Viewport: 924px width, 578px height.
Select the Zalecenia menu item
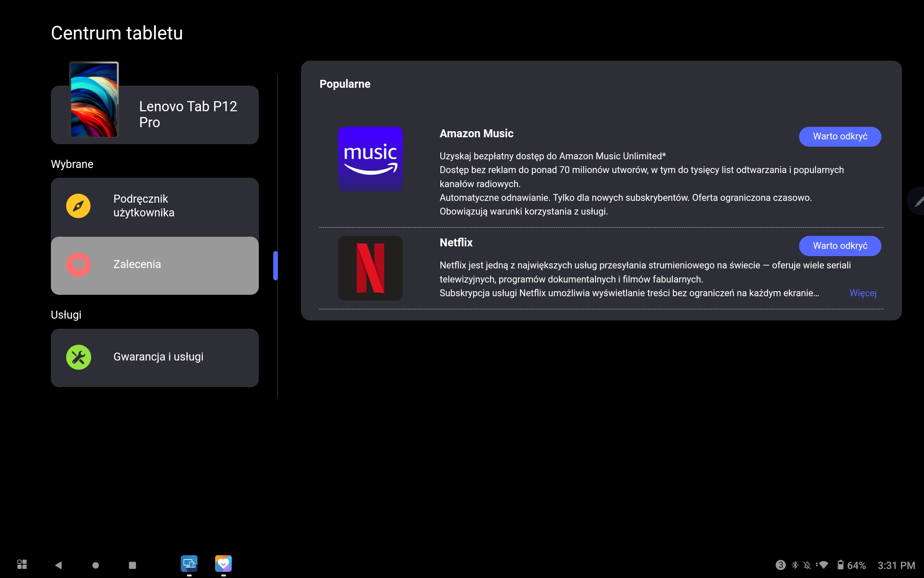tap(154, 266)
